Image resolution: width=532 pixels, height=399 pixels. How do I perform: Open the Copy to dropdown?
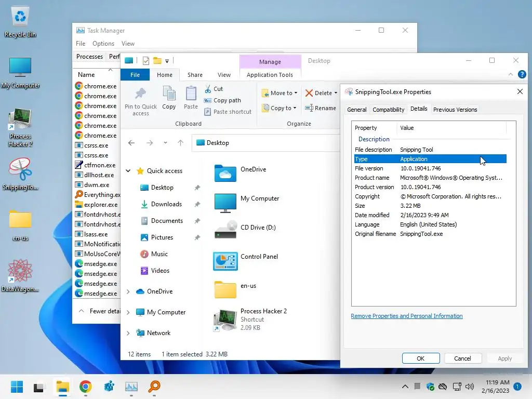[x=279, y=108]
